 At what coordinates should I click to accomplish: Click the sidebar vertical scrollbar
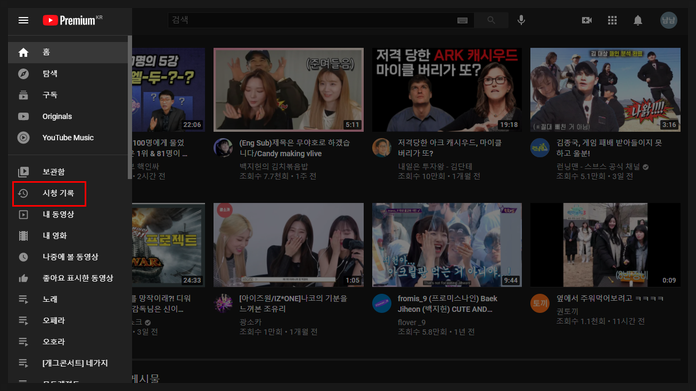click(130, 107)
